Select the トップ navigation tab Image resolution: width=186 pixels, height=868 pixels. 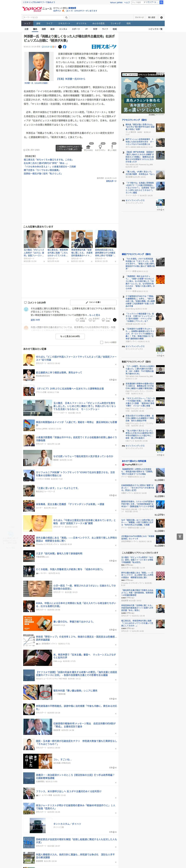pos(27,24)
